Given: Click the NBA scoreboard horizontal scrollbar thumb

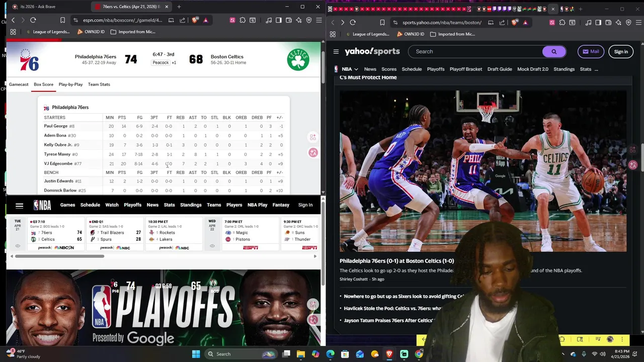Looking at the screenshot, I should click(x=59, y=256).
